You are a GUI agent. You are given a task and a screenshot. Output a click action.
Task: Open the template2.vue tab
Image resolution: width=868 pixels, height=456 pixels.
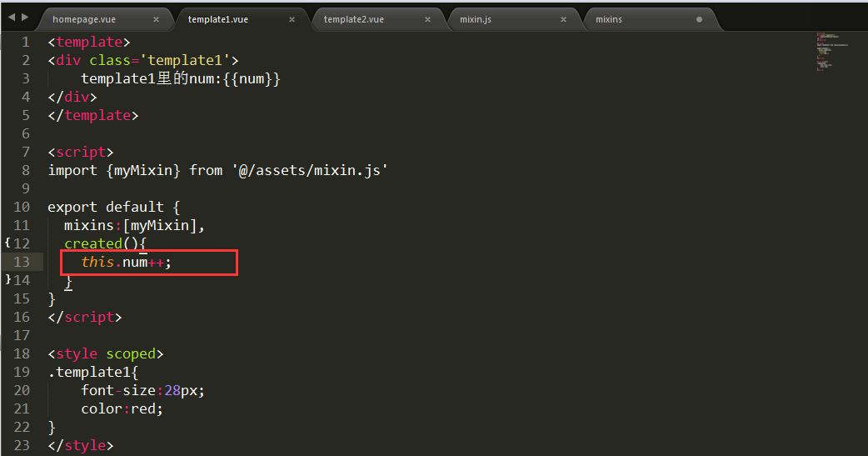click(x=354, y=19)
